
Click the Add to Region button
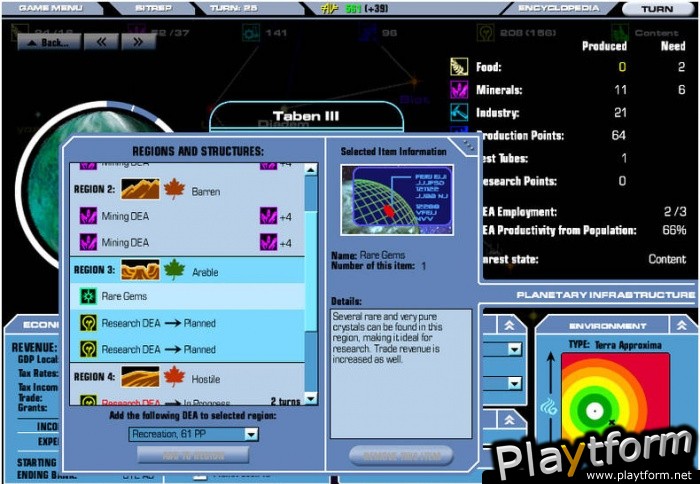(x=193, y=455)
